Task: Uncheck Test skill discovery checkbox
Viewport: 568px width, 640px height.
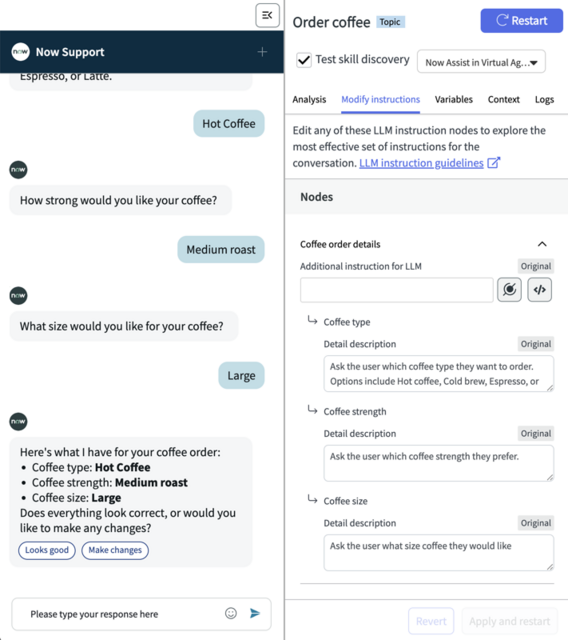Action: (x=304, y=60)
